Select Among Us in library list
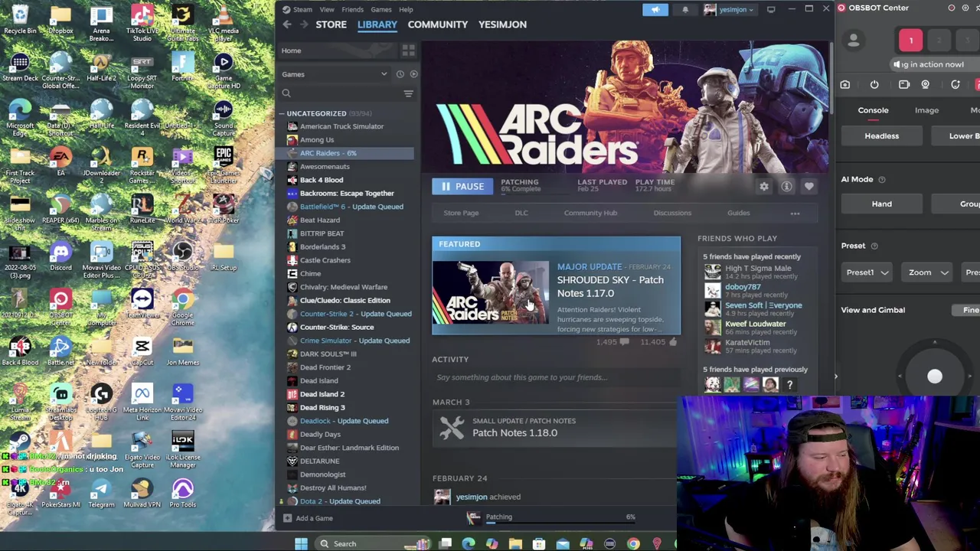The image size is (980, 551). [317, 140]
